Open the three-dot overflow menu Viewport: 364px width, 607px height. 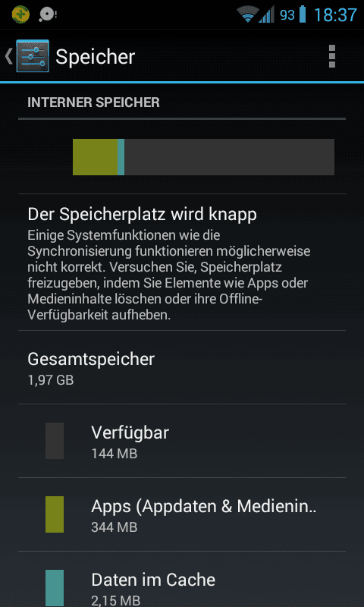tap(331, 56)
